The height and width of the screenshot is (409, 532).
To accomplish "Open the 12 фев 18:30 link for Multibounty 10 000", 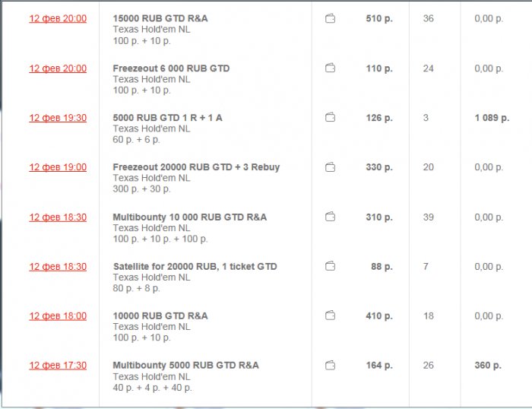I will coord(58,217).
